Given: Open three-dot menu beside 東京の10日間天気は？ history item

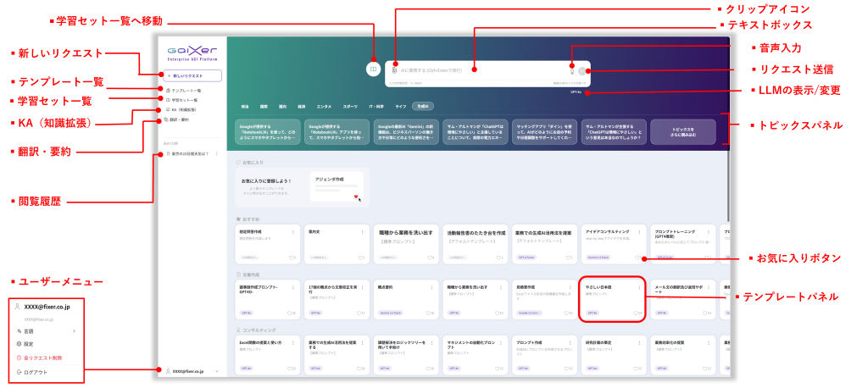Looking at the screenshot, I should pyautogui.click(x=216, y=153).
